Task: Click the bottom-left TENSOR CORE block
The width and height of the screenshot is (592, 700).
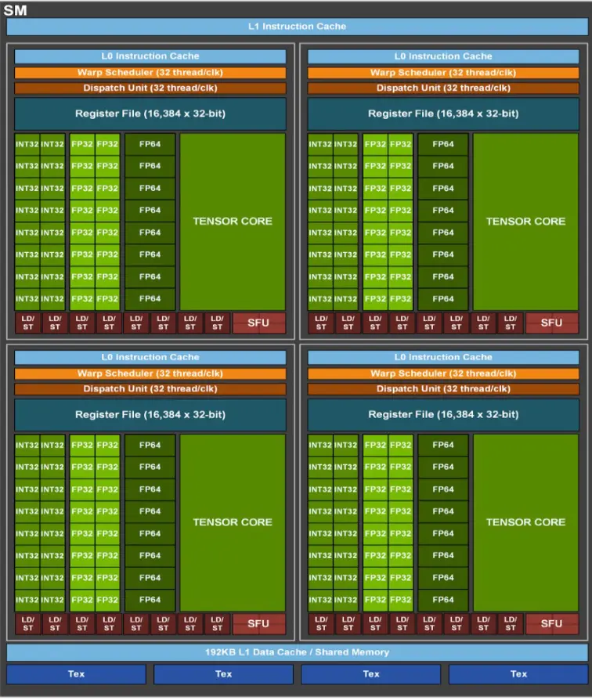Action: [233, 522]
